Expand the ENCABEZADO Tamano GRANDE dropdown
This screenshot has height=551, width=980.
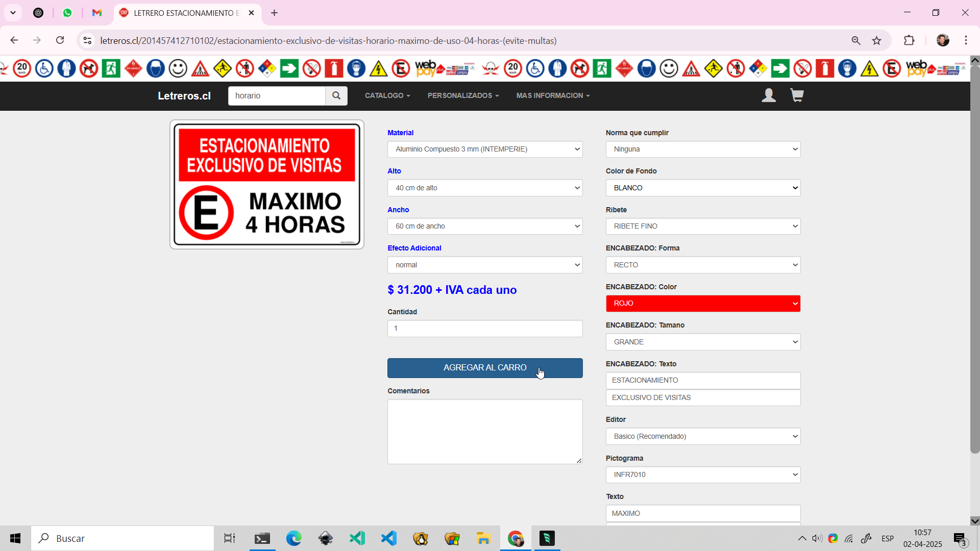click(703, 342)
